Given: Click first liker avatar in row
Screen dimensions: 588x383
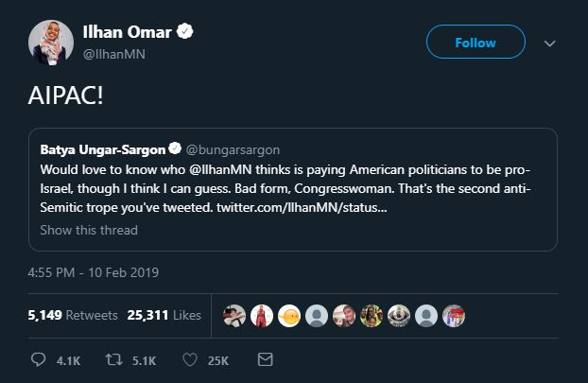Looking at the screenshot, I should (x=232, y=315).
